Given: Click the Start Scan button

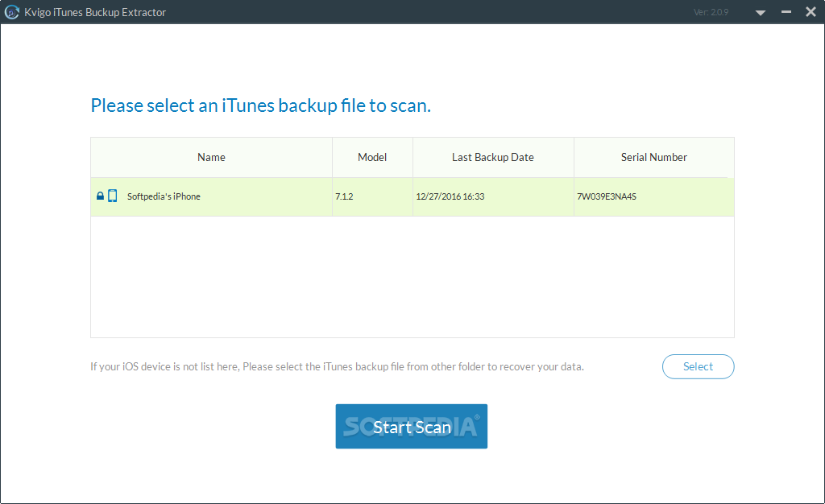Looking at the screenshot, I should [412, 426].
